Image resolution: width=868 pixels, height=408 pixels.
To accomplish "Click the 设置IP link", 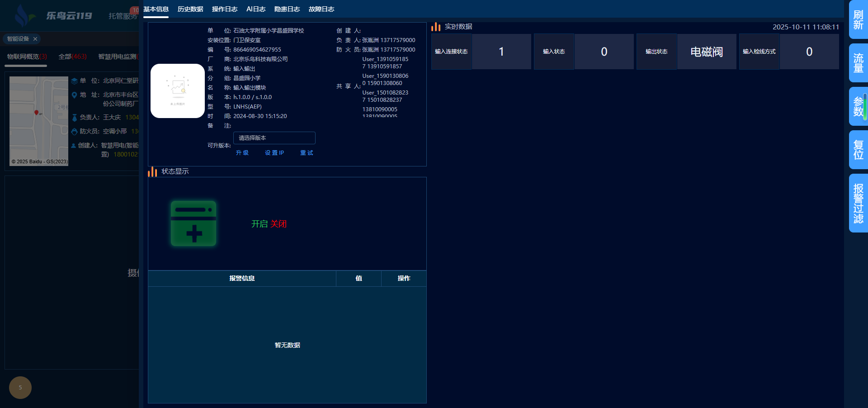I will pyautogui.click(x=274, y=153).
